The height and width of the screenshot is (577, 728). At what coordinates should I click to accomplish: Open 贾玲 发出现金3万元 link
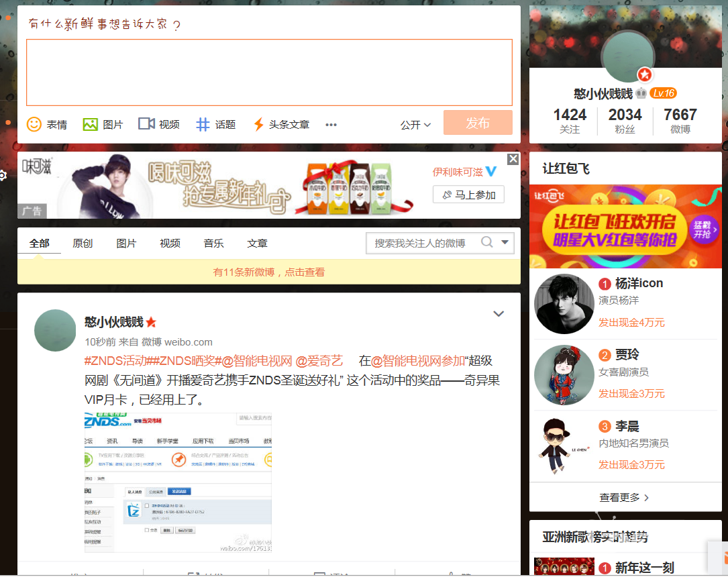[x=631, y=394]
